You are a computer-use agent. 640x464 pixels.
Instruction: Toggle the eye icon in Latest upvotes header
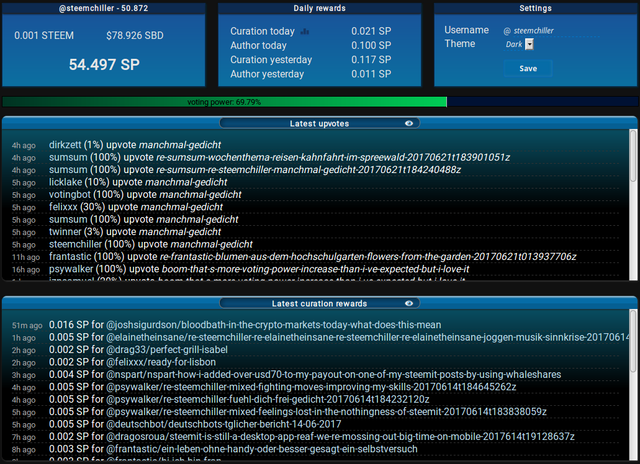click(409, 123)
